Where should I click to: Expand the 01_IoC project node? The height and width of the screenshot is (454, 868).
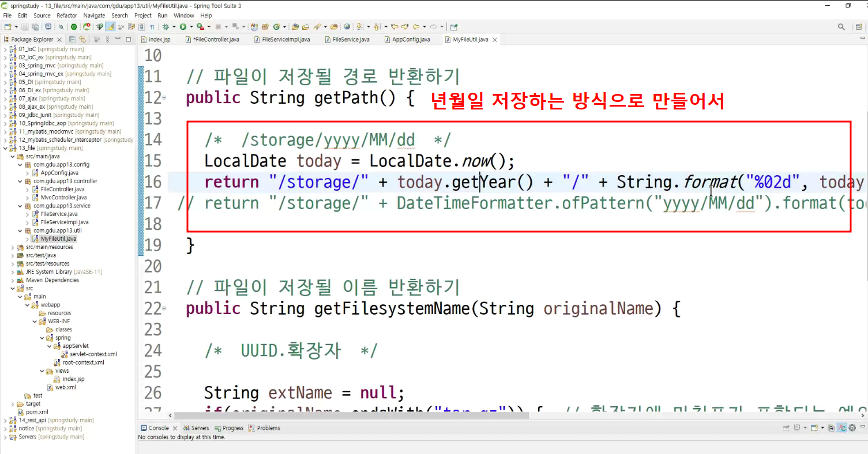click(5, 49)
